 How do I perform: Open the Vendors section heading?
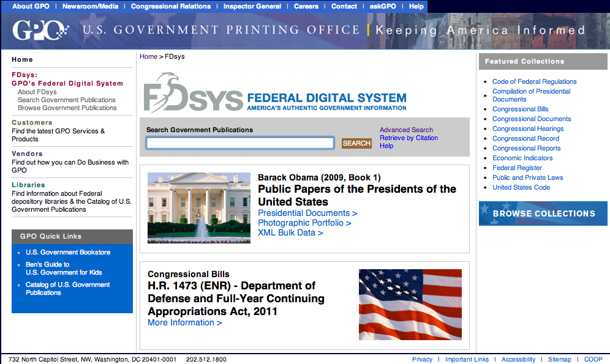tap(27, 154)
